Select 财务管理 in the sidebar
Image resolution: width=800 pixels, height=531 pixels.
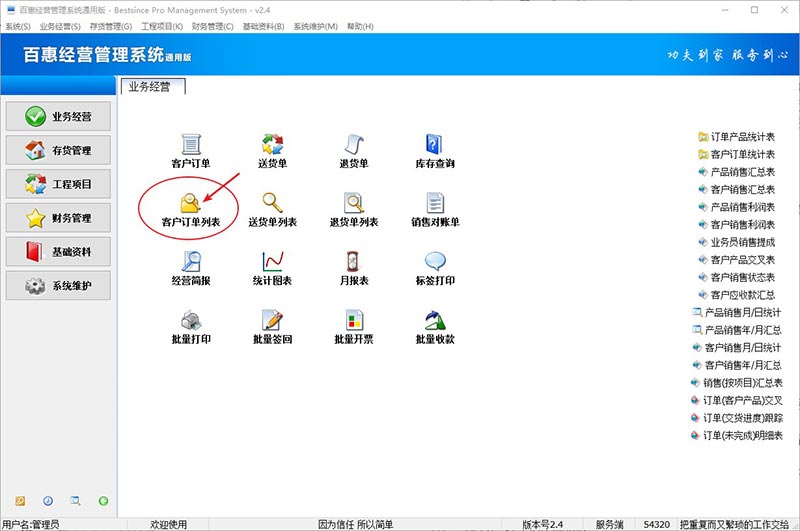tap(58, 218)
